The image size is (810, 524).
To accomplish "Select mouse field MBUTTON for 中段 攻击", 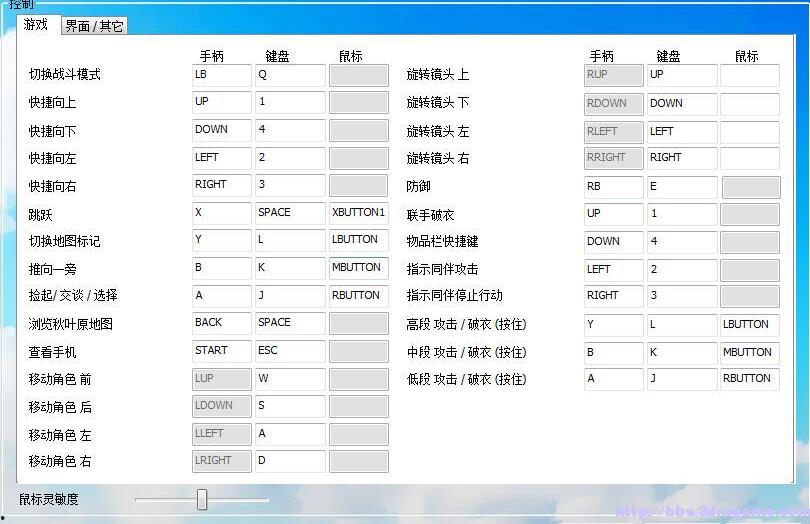I will coord(750,353).
